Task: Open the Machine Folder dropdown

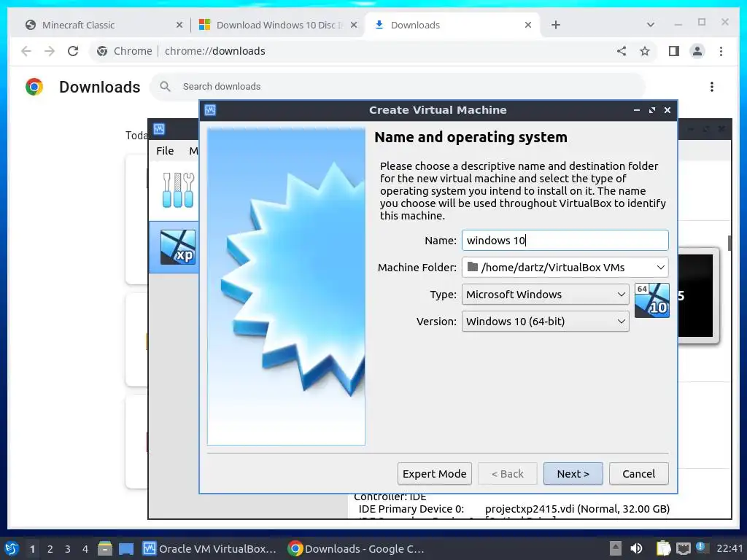Action: [565, 268]
